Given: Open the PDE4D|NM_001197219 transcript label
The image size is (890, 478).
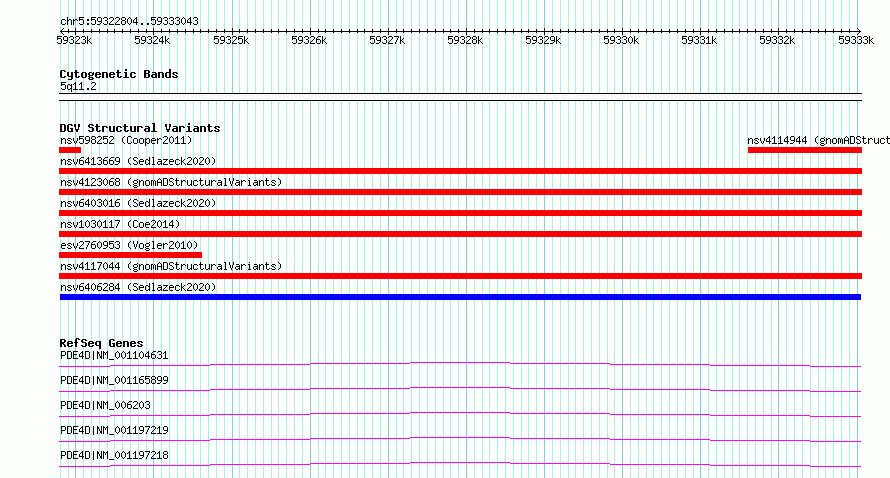Looking at the screenshot, I should point(114,430).
